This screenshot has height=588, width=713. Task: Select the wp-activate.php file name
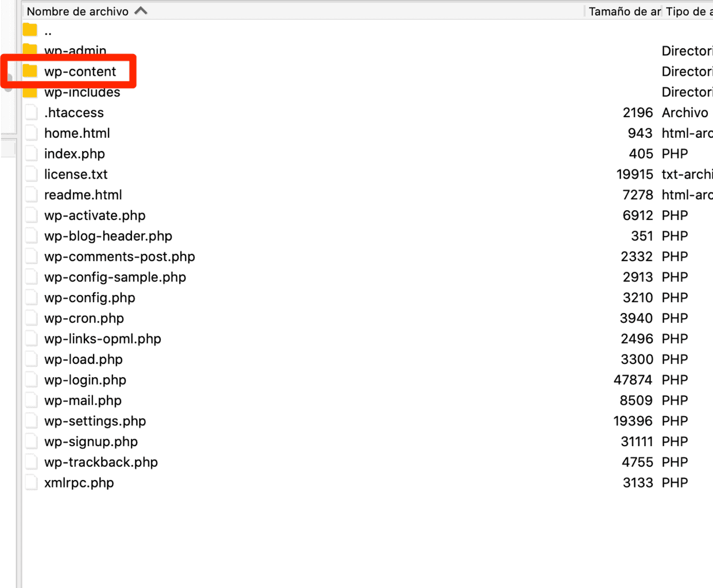(95, 215)
